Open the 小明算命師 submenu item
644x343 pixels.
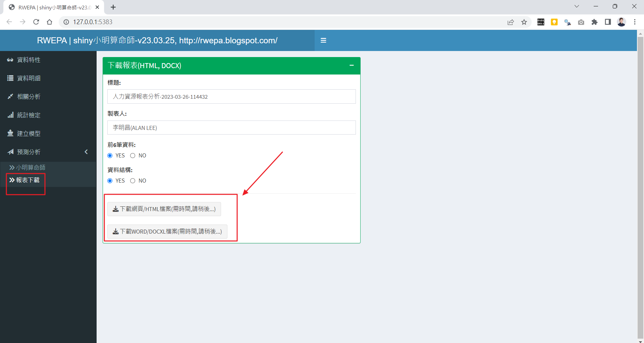30,167
